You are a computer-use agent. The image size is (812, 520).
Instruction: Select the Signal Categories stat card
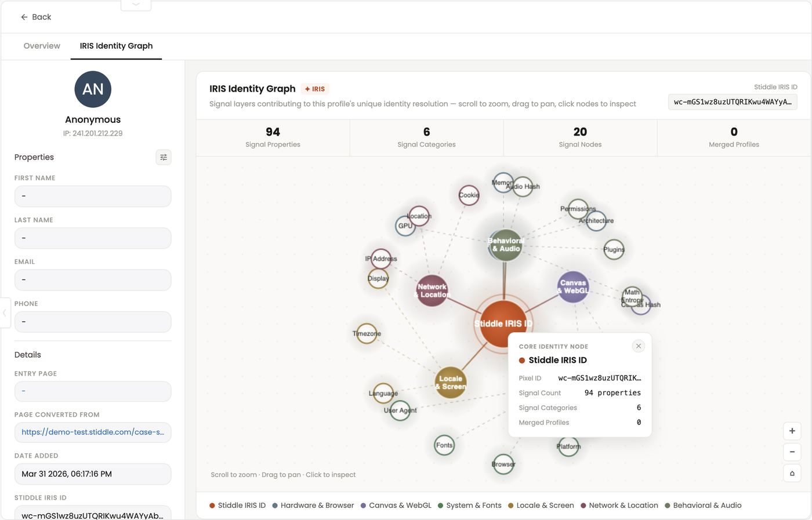coord(426,137)
